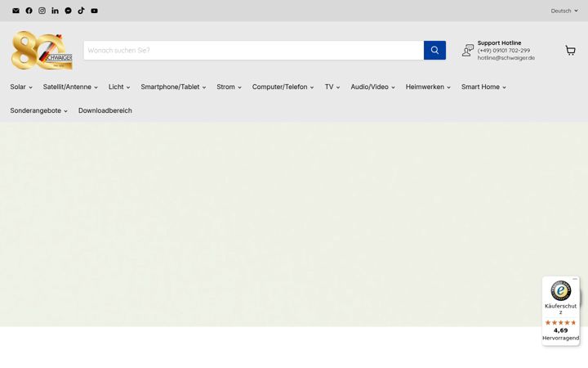Open the Deutsch language selector

click(564, 11)
